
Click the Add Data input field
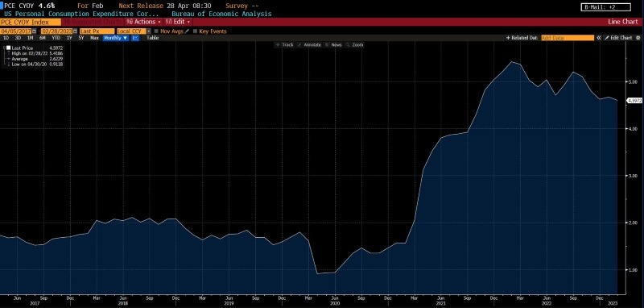coord(568,38)
